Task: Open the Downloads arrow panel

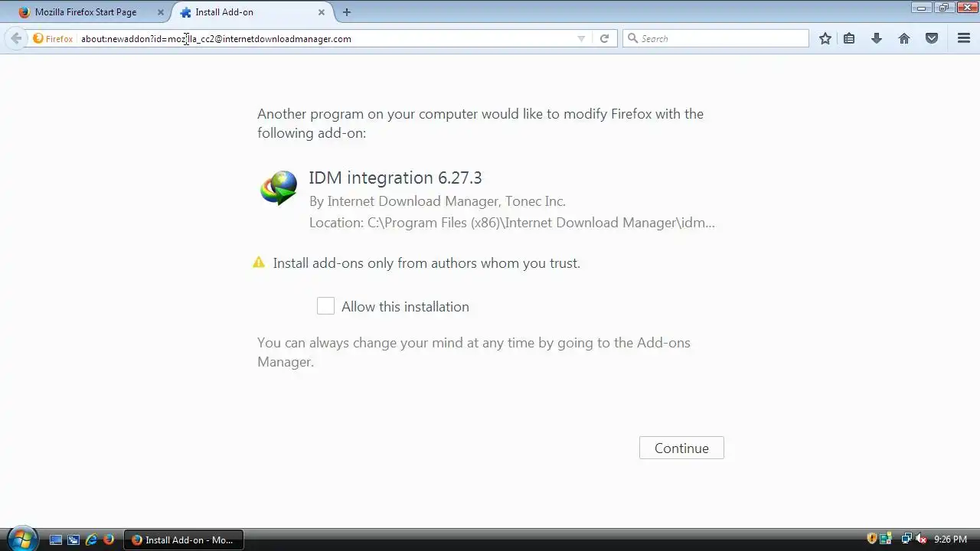Action: (x=877, y=38)
